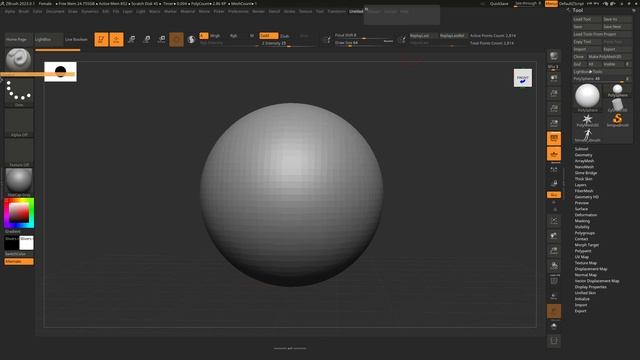
Task: Expand the Geometry subpalette
Action: pos(583,155)
